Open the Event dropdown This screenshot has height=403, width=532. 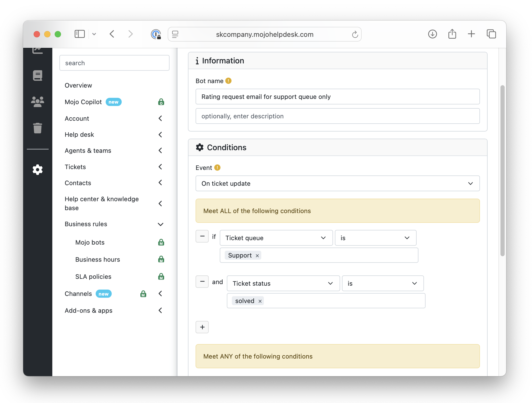(x=337, y=183)
